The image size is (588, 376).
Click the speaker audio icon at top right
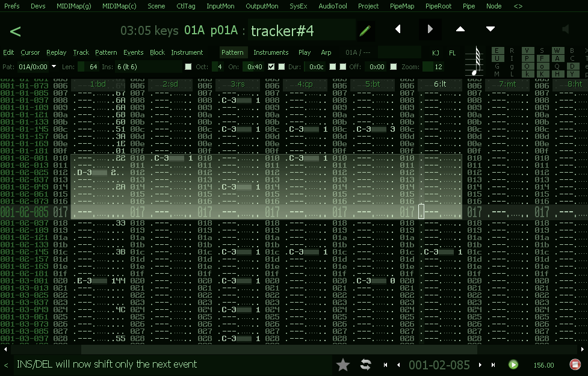tap(565, 29)
